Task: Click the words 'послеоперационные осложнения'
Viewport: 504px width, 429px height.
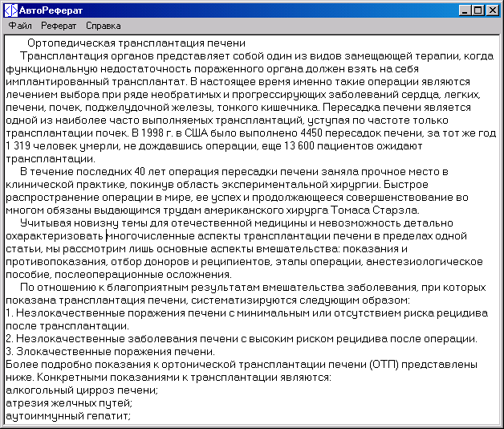Action: [143, 275]
